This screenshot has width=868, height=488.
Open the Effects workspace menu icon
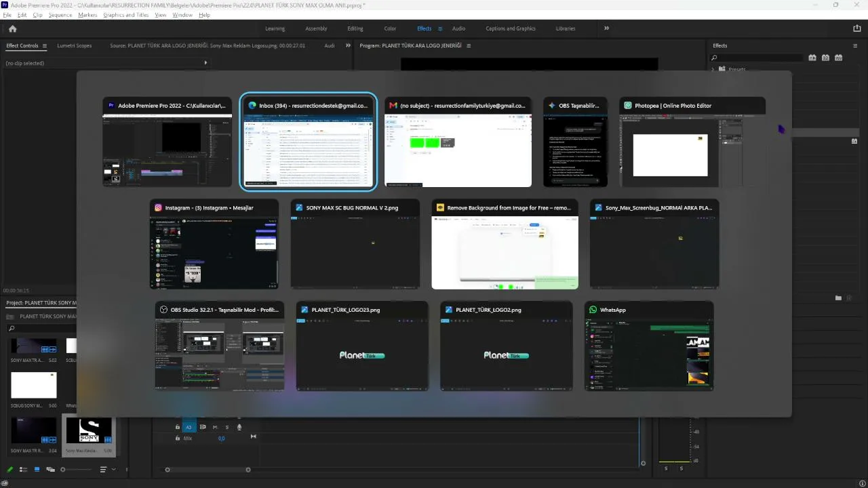pyautogui.click(x=440, y=28)
